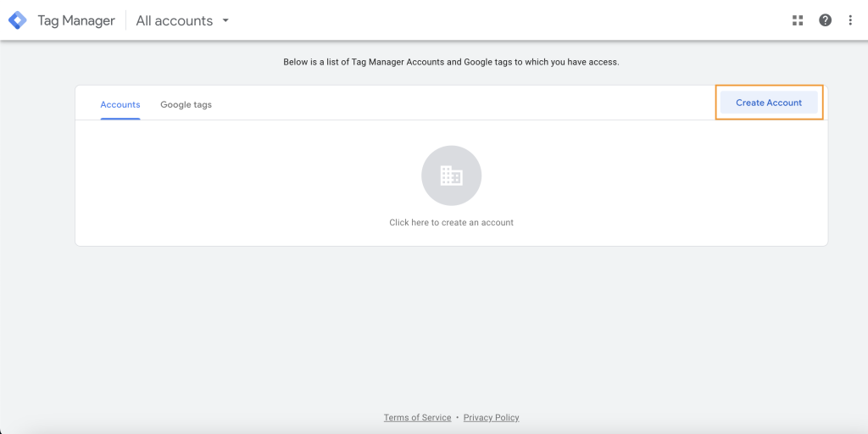Viewport: 868px width, 434px height.
Task: Click the vertical divider beside Tag Manager title
Action: [x=125, y=20]
